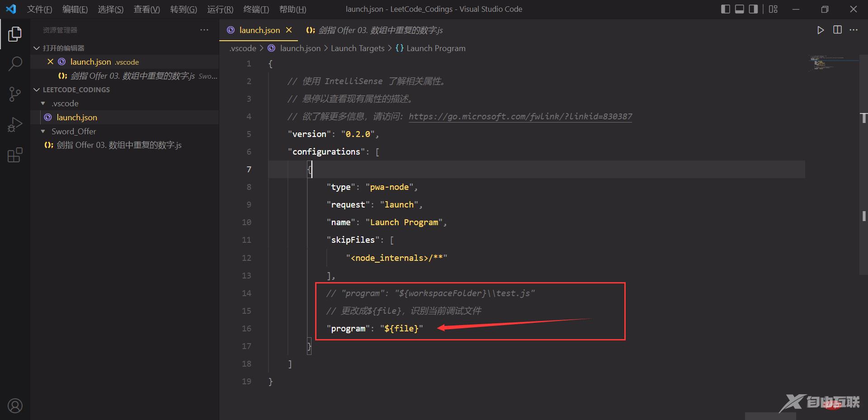Run the file with the play icon

tap(821, 30)
